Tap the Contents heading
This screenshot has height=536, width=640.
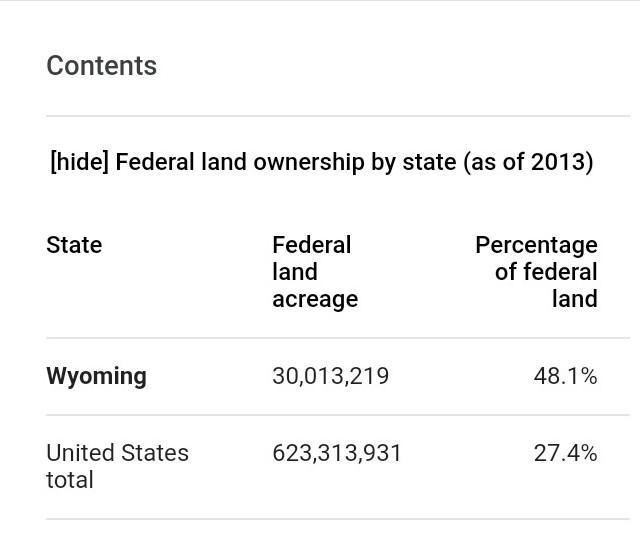pyautogui.click(x=101, y=66)
